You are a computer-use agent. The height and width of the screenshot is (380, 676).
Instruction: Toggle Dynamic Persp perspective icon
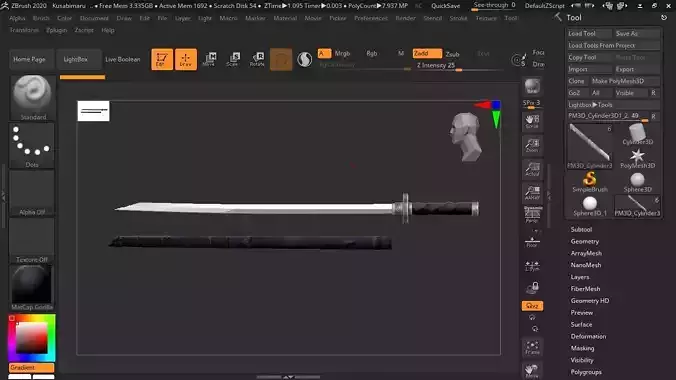(532, 214)
